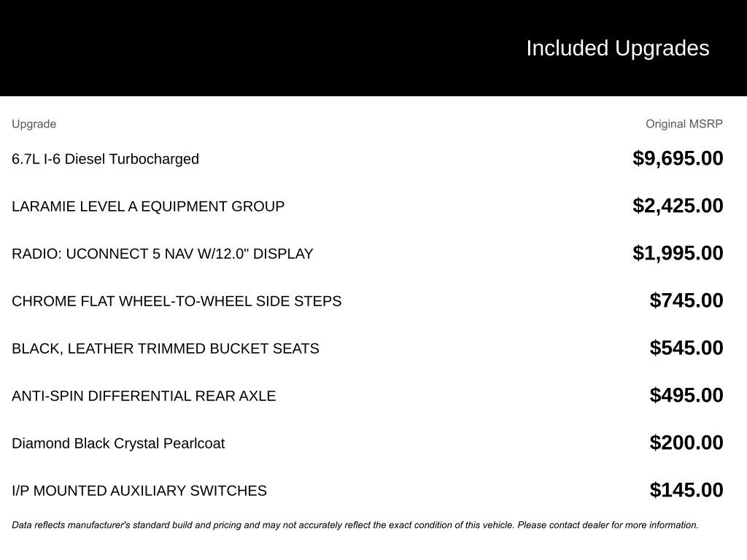747x560 pixels.
Task: Click the $545.00 price
Action: [x=686, y=348]
